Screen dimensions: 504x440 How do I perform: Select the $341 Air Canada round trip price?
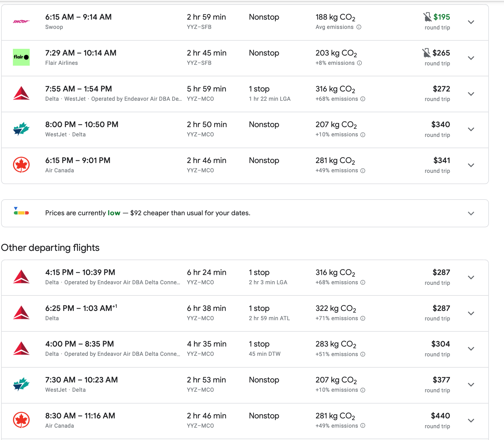click(x=441, y=161)
